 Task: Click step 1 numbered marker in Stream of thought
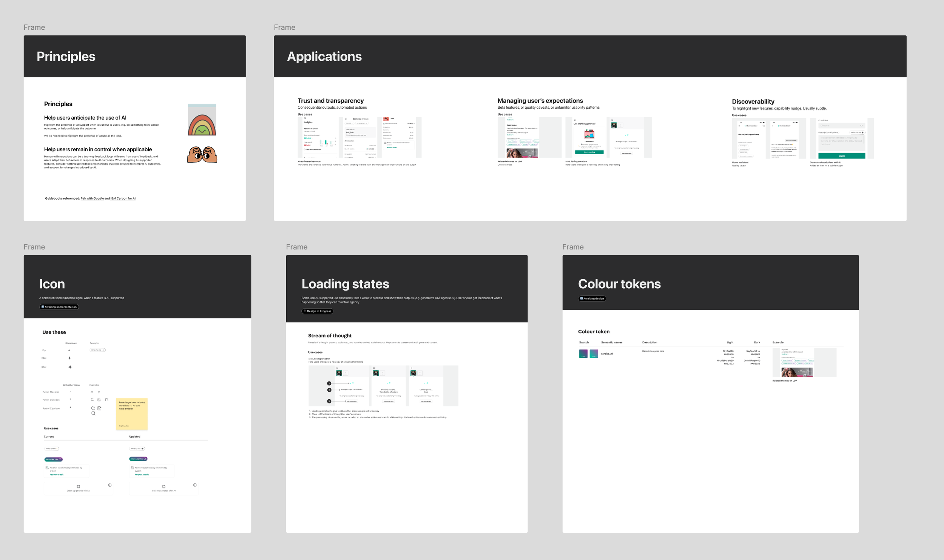(x=329, y=383)
